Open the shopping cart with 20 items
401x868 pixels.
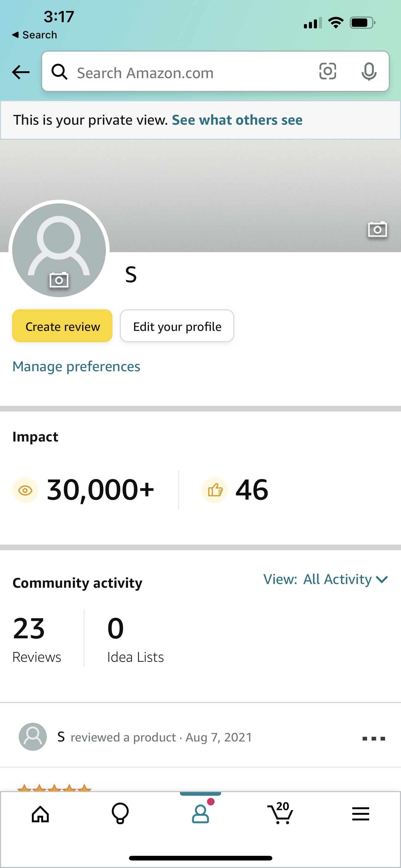tap(280, 813)
